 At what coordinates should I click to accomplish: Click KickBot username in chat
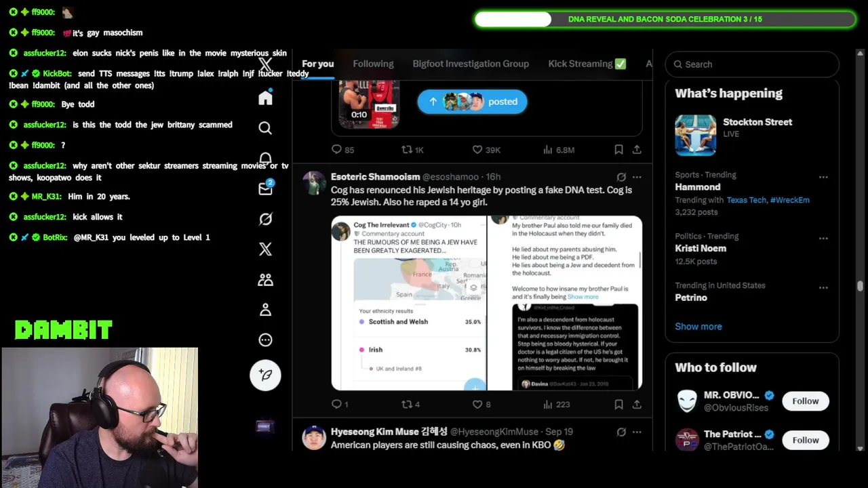[x=57, y=73]
